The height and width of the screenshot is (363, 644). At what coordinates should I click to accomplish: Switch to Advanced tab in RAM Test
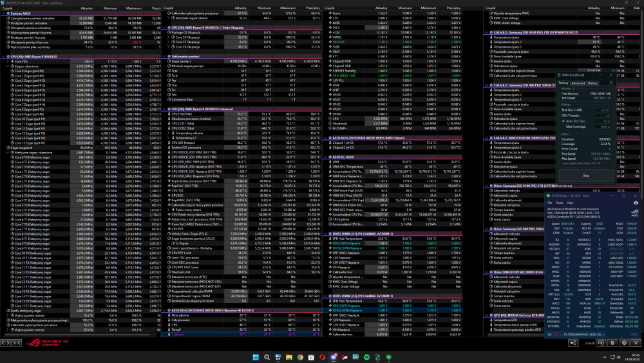point(578,83)
